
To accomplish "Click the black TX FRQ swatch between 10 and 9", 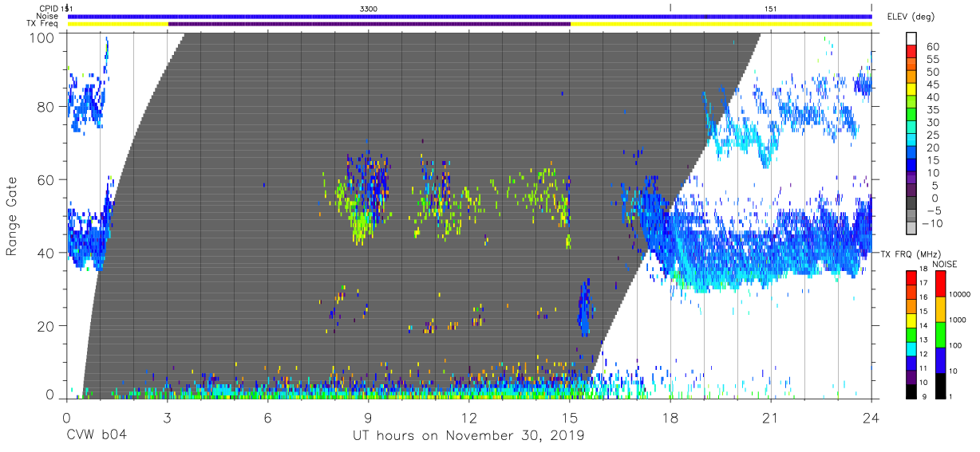I will pos(911,391).
